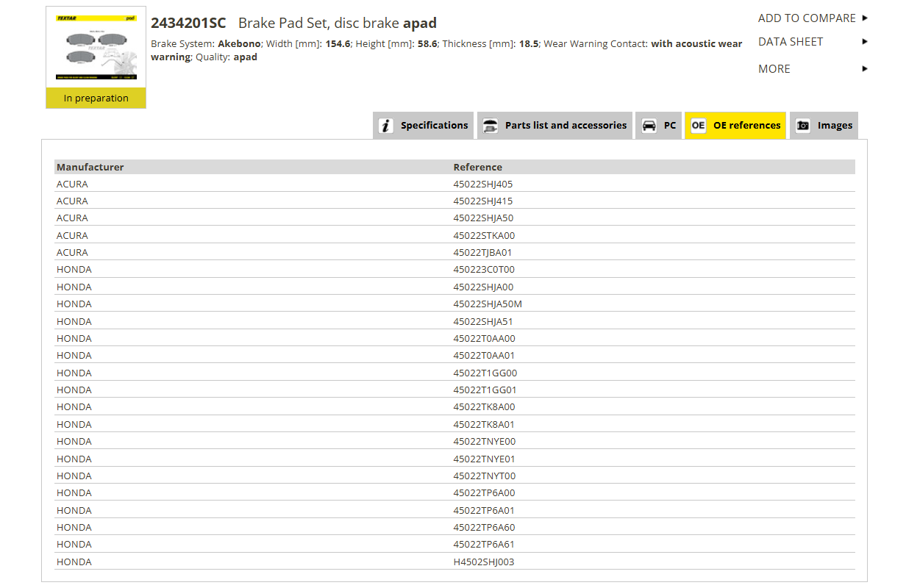Click HONDA in the 450223C0T00 row
The image size is (906, 588).
74,270
